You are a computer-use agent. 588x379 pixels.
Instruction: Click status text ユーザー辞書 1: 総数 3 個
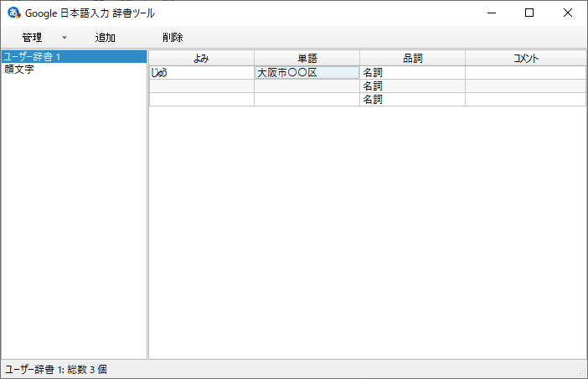(56, 369)
